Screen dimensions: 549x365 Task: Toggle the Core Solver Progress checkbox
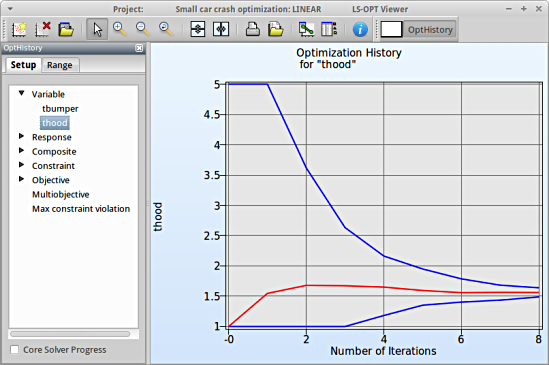click(15, 350)
